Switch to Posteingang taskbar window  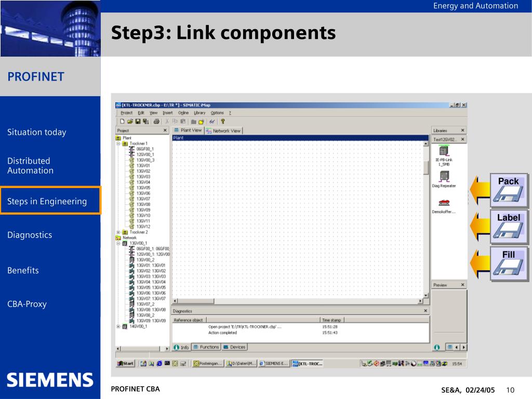(208, 363)
